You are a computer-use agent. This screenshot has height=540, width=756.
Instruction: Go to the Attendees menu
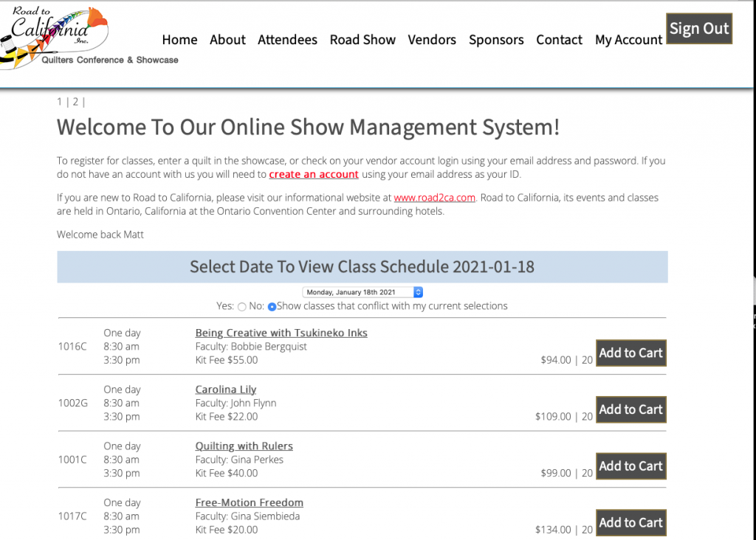point(287,40)
